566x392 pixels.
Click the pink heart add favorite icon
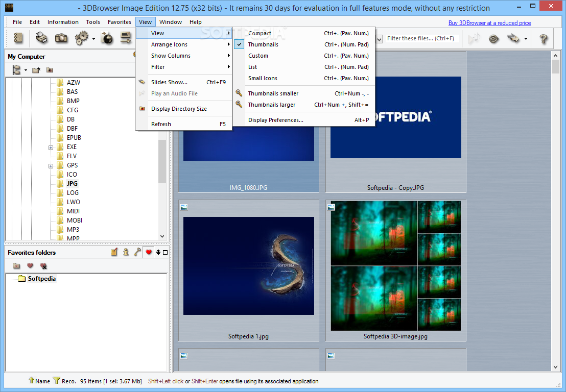click(30, 265)
